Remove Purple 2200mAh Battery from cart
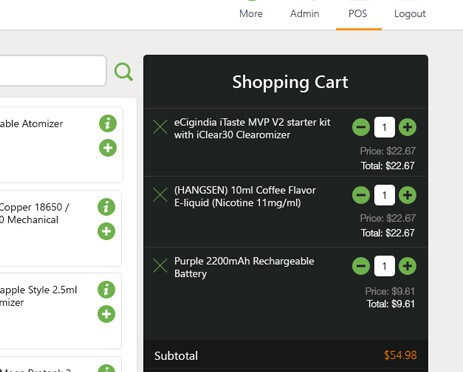The image size is (463, 372). click(x=160, y=265)
